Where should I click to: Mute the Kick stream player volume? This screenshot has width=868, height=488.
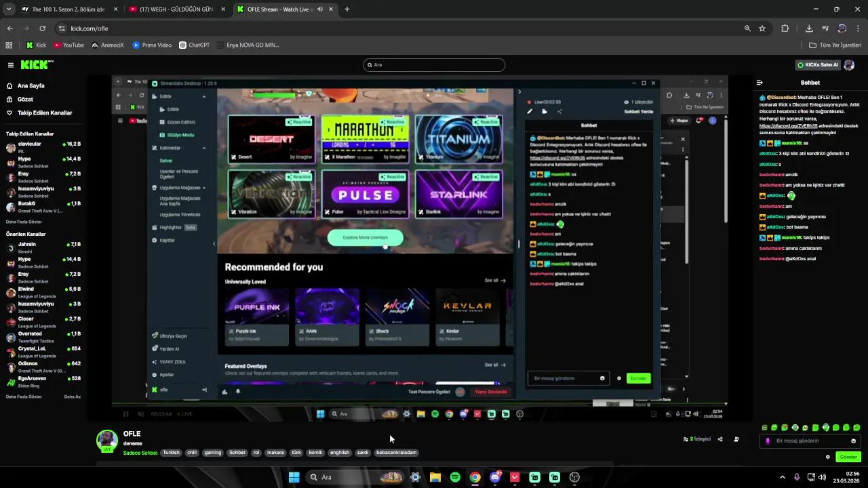click(140, 413)
